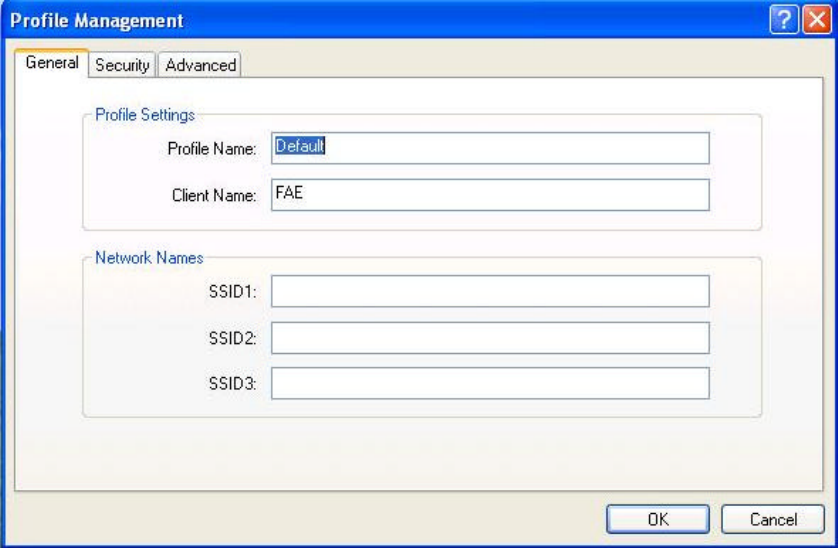
Task: Click the SSID1 label
Action: [x=232, y=292]
